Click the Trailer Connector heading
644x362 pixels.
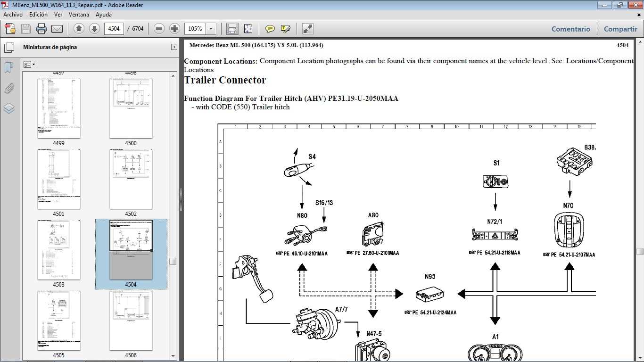(x=225, y=80)
